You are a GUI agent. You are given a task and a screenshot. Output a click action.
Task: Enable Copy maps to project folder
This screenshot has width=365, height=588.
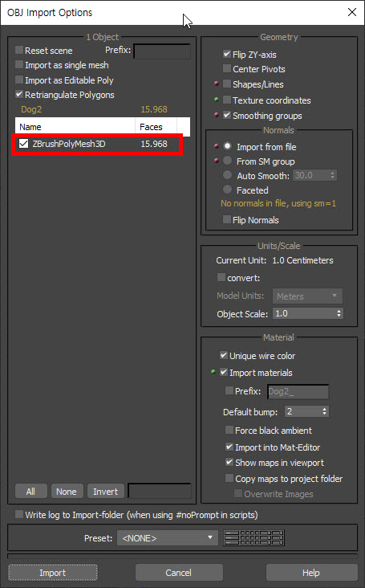(x=229, y=478)
